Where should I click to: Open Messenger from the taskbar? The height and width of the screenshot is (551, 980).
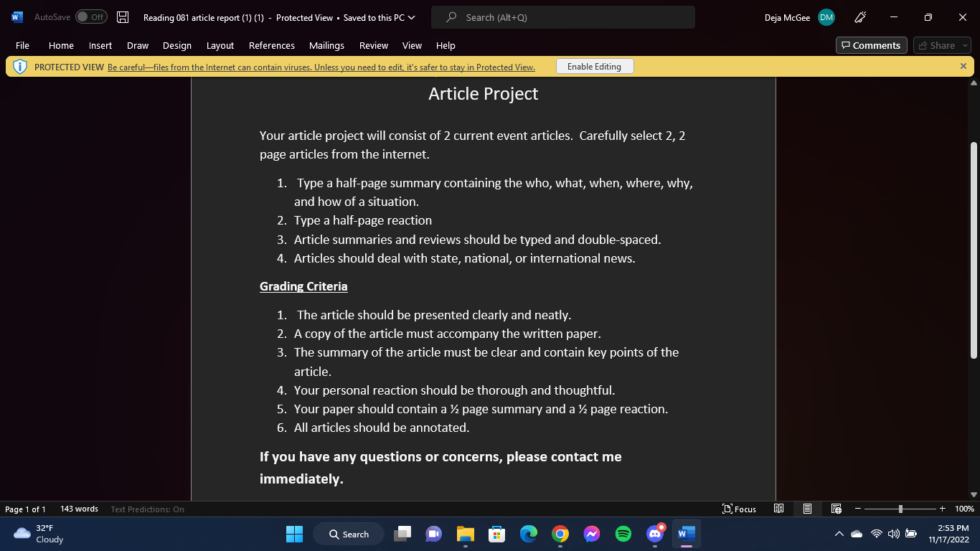pyautogui.click(x=592, y=534)
